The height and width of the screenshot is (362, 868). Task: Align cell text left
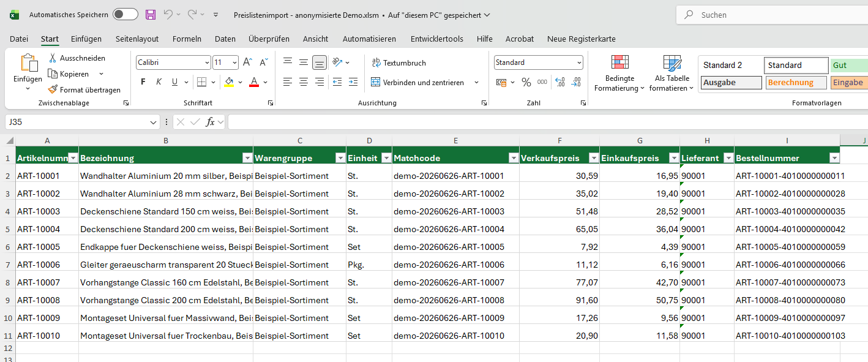pos(288,82)
